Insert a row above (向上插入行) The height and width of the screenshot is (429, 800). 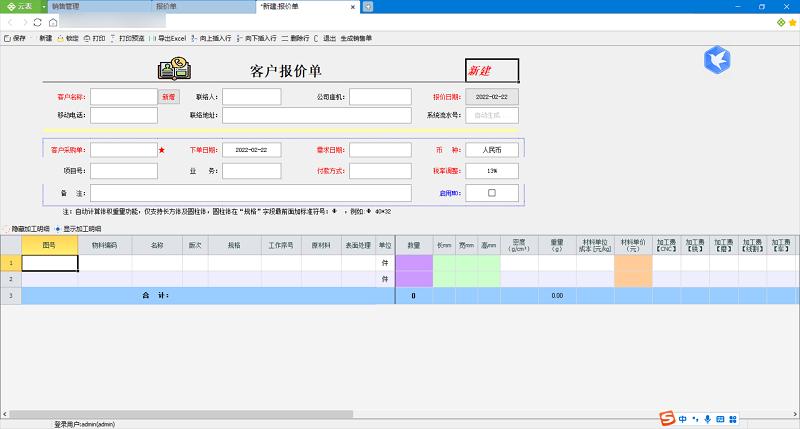211,38
